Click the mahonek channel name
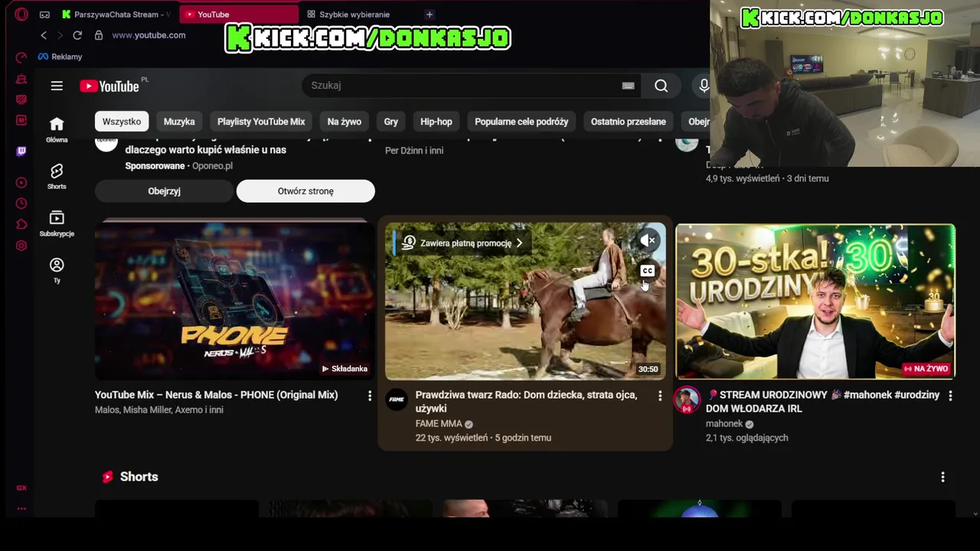980x551 pixels. tap(724, 424)
